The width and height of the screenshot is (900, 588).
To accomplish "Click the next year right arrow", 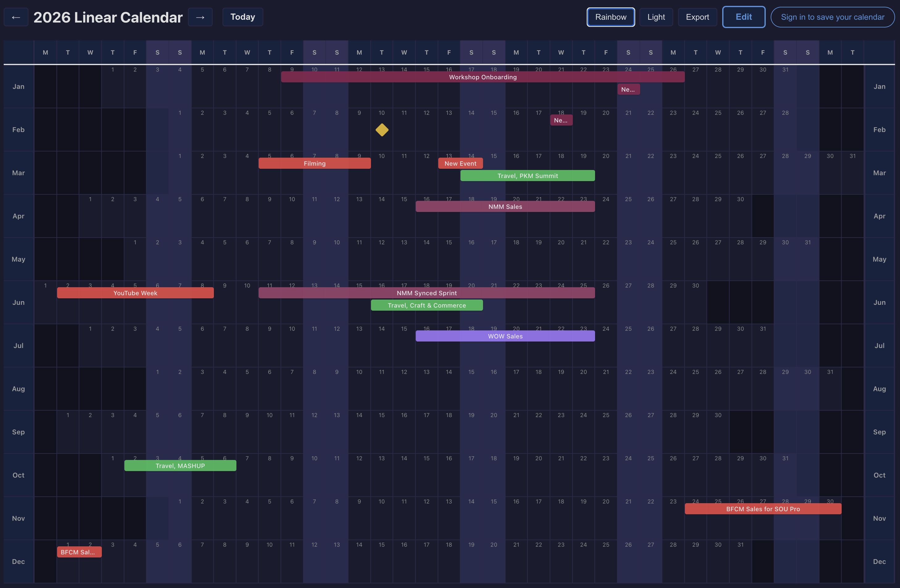I will 200,17.
